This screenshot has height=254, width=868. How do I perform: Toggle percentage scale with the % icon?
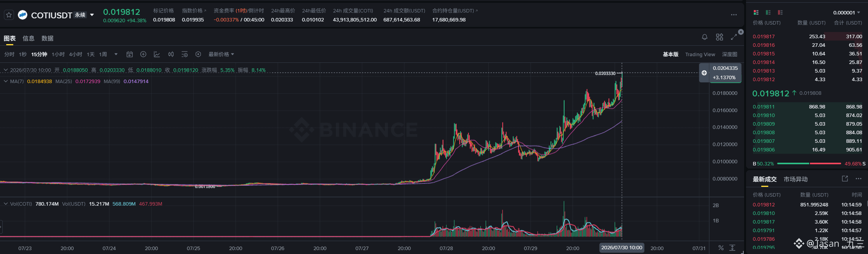coord(721,248)
